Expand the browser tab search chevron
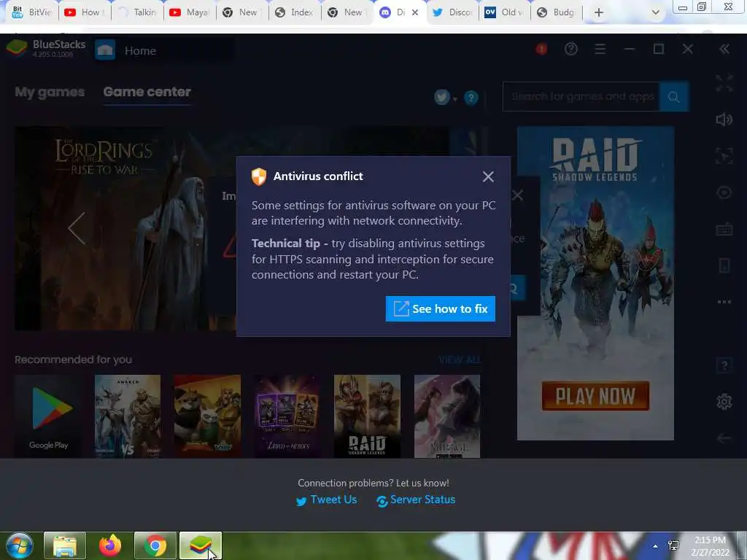 click(x=656, y=12)
